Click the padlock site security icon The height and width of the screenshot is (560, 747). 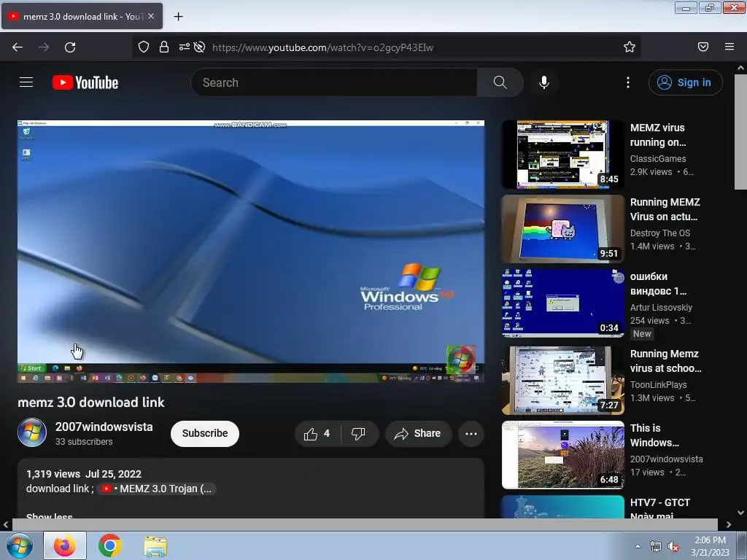164,47
